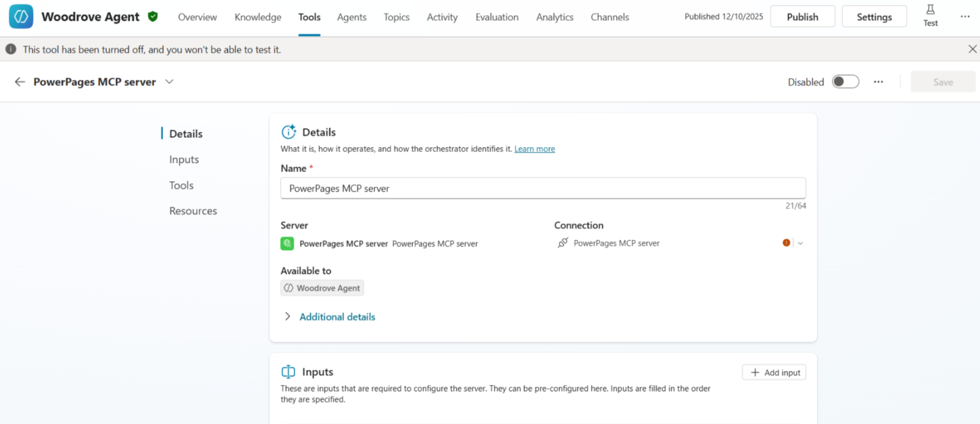Click the orange connection warning icon
Viewport: 980px width, 424px height.
(x=786, y=243)
